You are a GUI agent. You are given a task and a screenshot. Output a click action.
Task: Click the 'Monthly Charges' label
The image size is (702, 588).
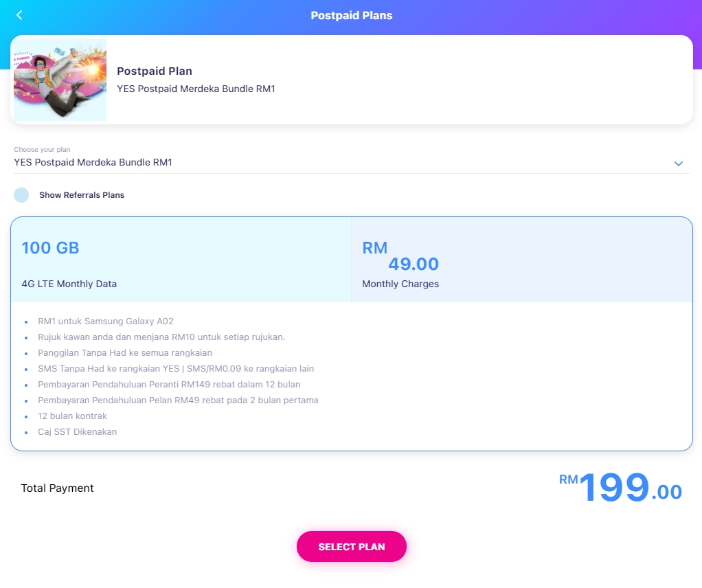(400, 284)
